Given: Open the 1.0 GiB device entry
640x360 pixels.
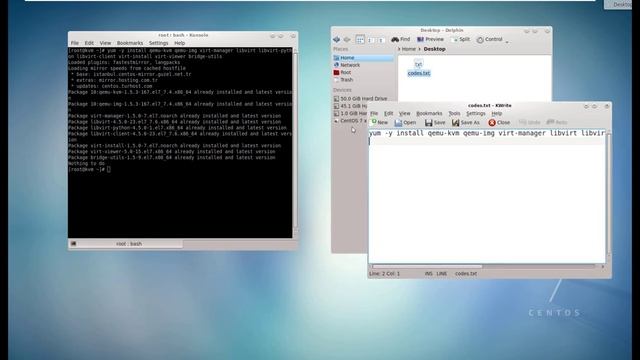Looking at the screenshot, I should (350, 113).
